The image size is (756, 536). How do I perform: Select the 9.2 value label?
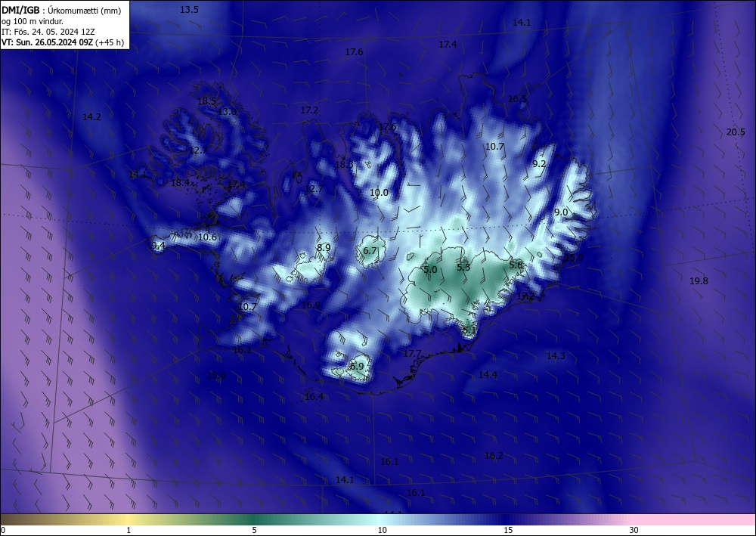539,164
